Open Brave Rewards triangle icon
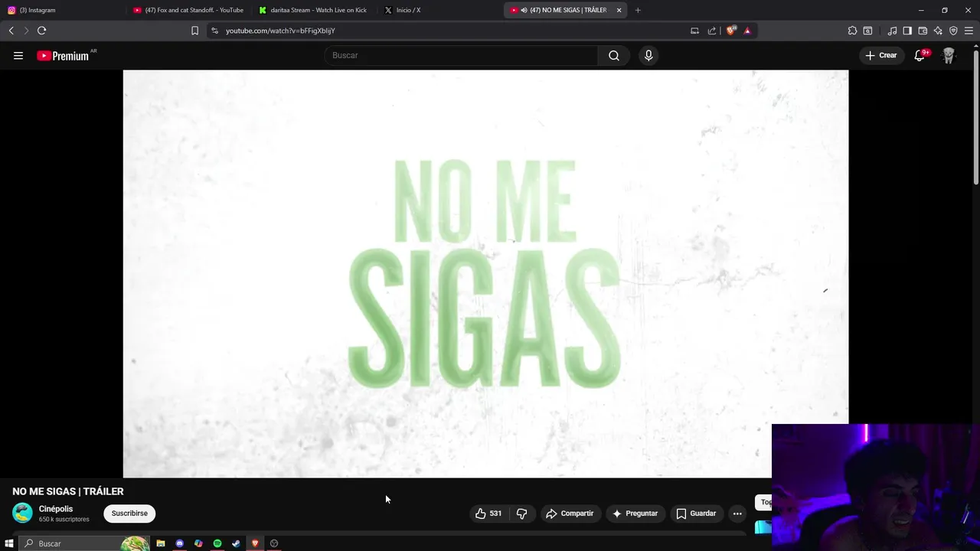Image resolution: width=980 pixels, height=551 pixels. pyautogui.click(x=747, y=31)
